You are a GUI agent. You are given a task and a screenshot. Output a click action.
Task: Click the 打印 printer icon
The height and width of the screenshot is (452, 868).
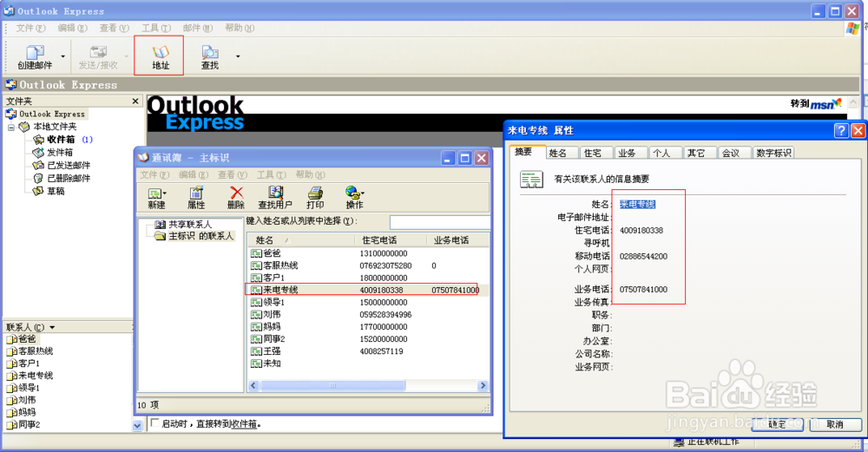[x=315, y=198]
